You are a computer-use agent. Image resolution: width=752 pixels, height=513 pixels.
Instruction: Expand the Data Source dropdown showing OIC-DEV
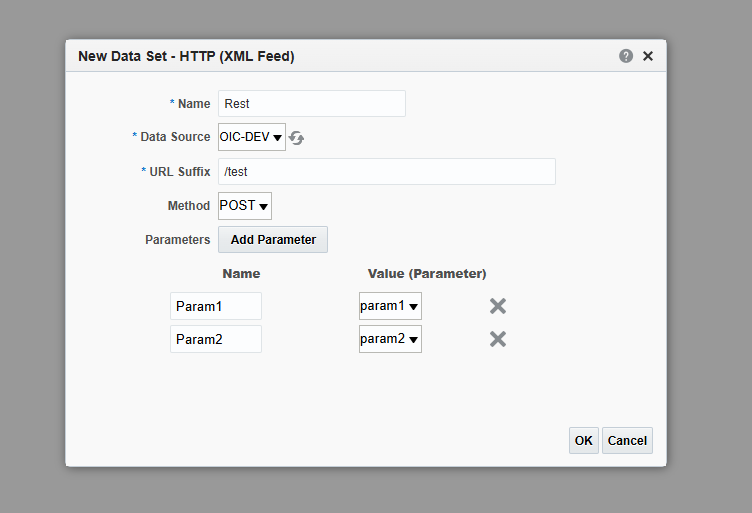pyautogui.click(x=252, y=137)
